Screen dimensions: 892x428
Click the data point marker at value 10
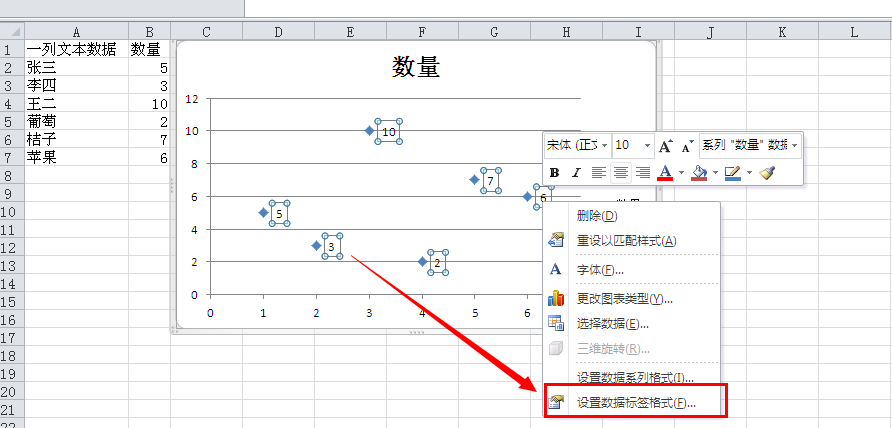point(369,131)
